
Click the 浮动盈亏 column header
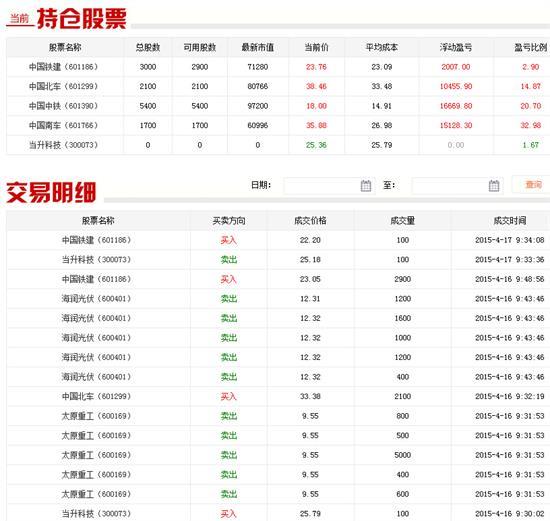pyautogui.click(x=456, y=47)
